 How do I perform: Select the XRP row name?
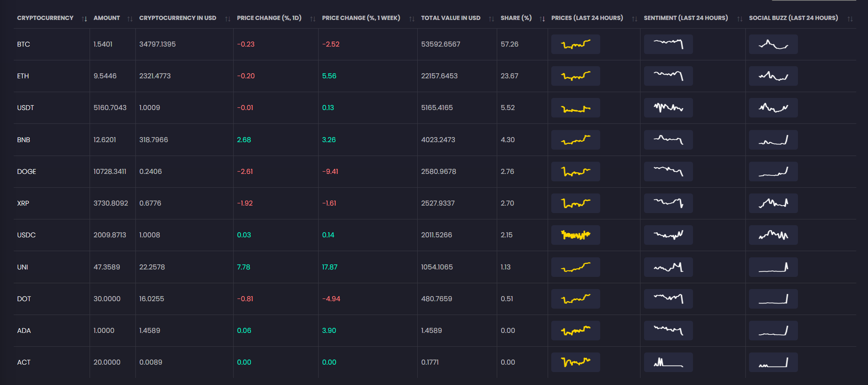(x=23, y=203)
